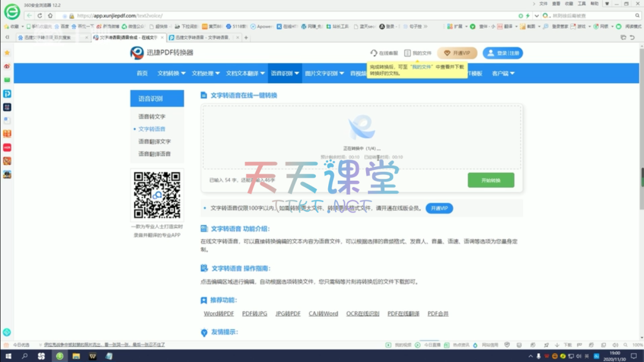Click the browser refresh icon
Image resolution: width=644 pixels, height=362 pixels.
point(40,15)
